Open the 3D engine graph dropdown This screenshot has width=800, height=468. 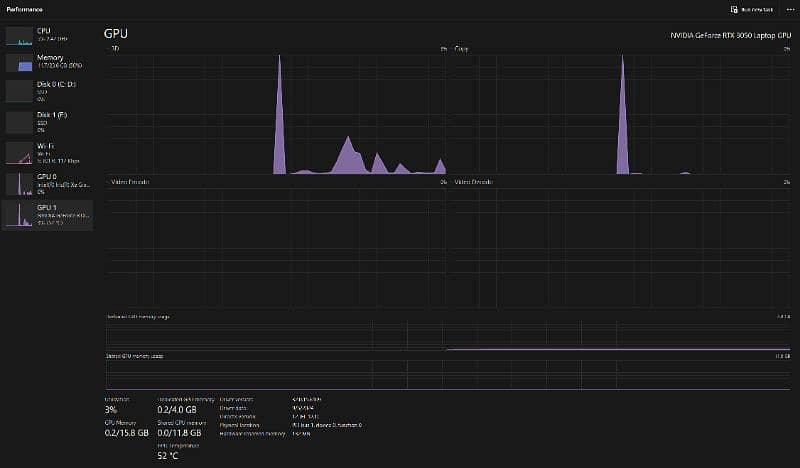coord(116,48)
